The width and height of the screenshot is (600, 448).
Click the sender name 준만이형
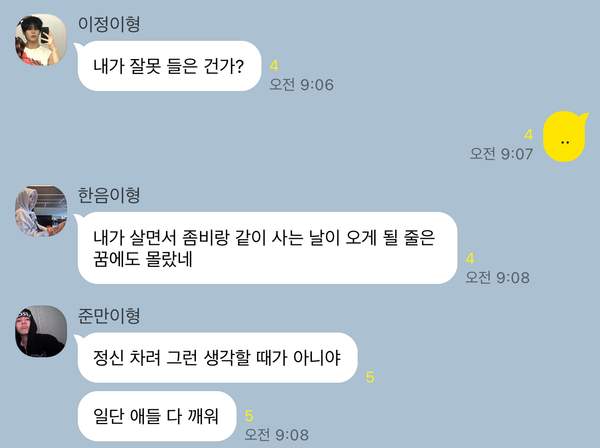(x=109, y=316)
